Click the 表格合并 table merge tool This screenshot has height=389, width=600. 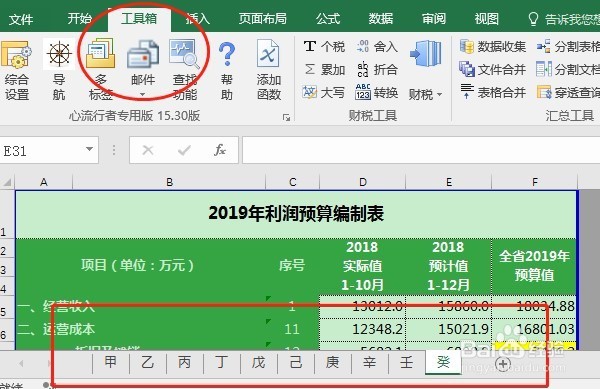pos(492,92)
